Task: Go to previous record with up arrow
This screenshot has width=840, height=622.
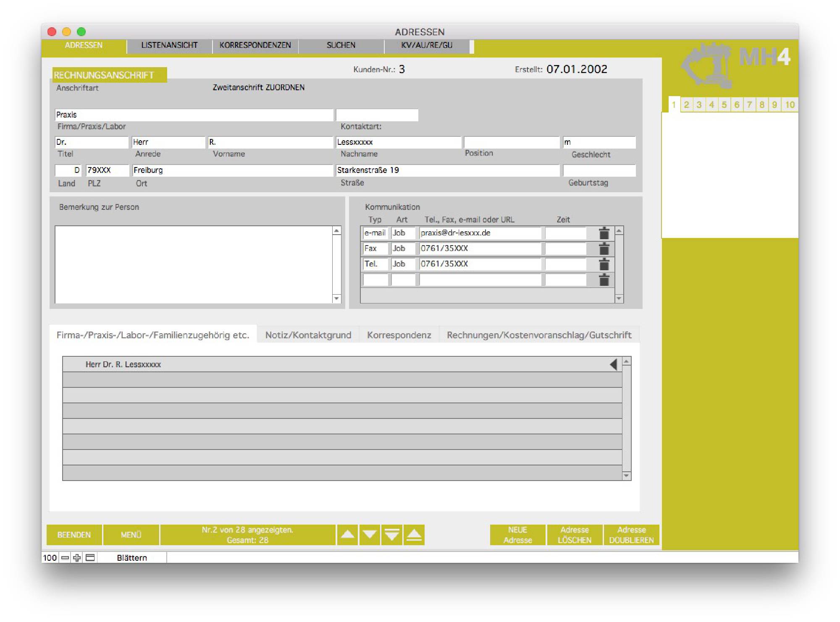Action: pyautogui.click(x=347, y=535)
